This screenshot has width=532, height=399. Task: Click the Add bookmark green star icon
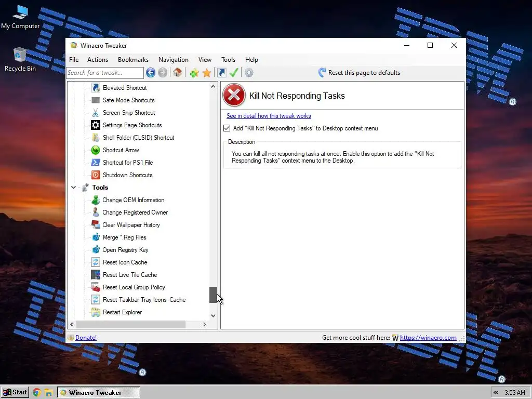point(194,73)
